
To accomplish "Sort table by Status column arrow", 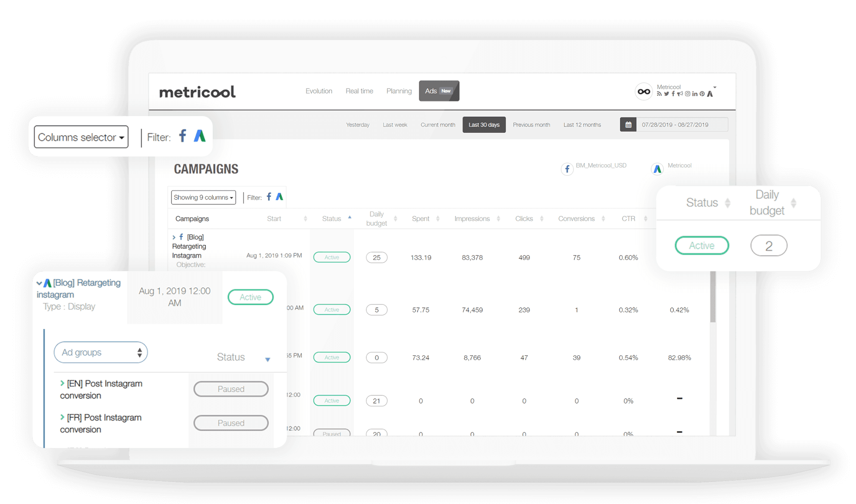I will 349,217.
